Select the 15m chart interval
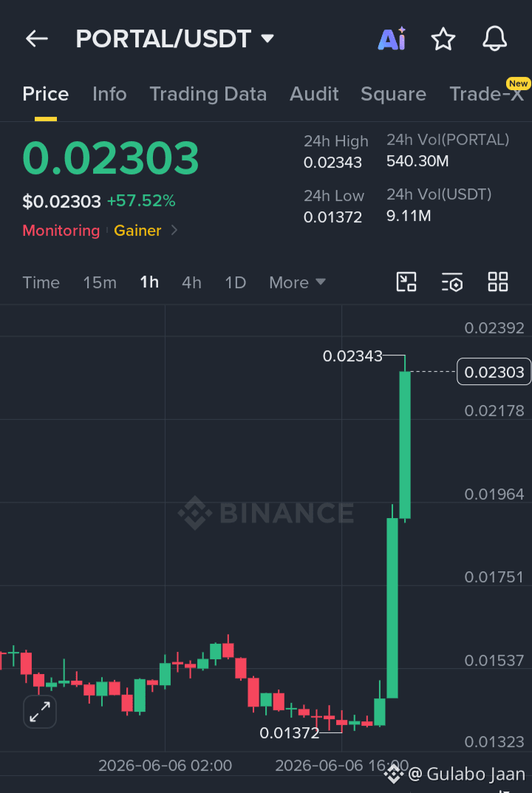 (100, 282)
